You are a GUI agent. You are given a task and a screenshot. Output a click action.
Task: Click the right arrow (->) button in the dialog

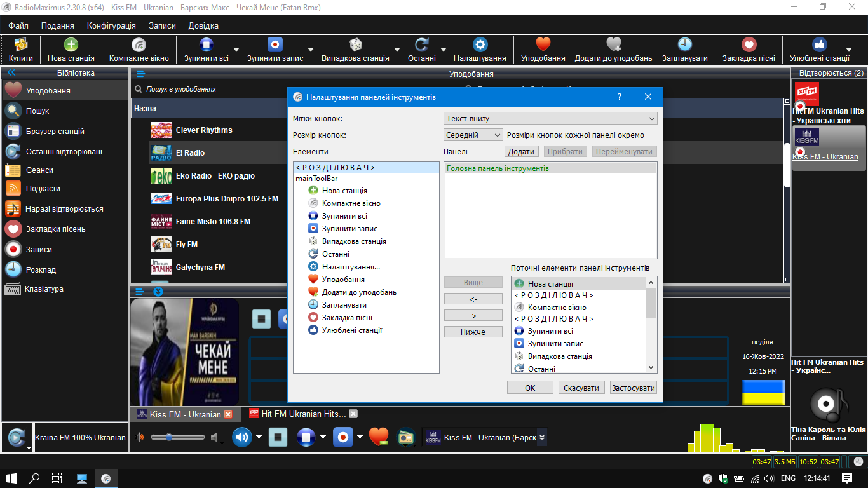473,315
